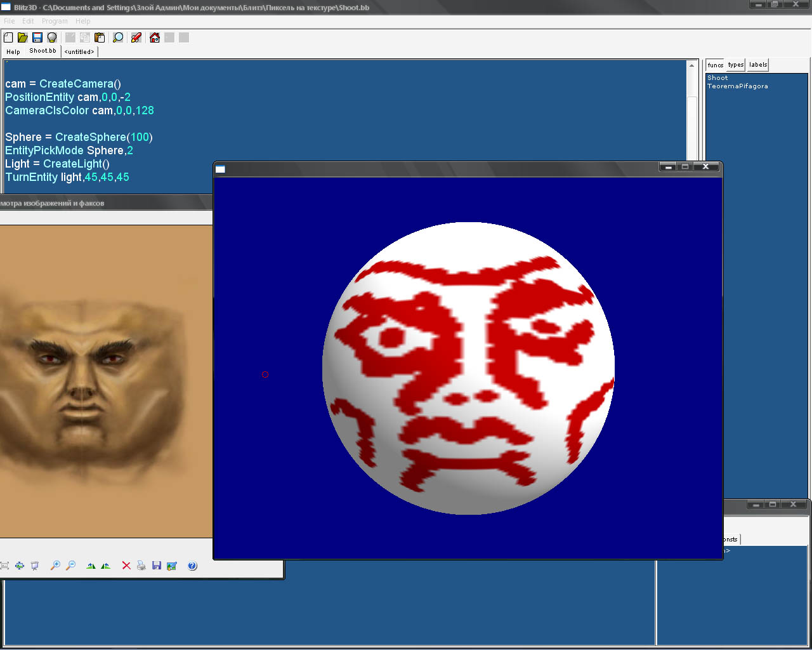Zoom in on the image viewer picture
Screen dimensions: 812x650
55,566
